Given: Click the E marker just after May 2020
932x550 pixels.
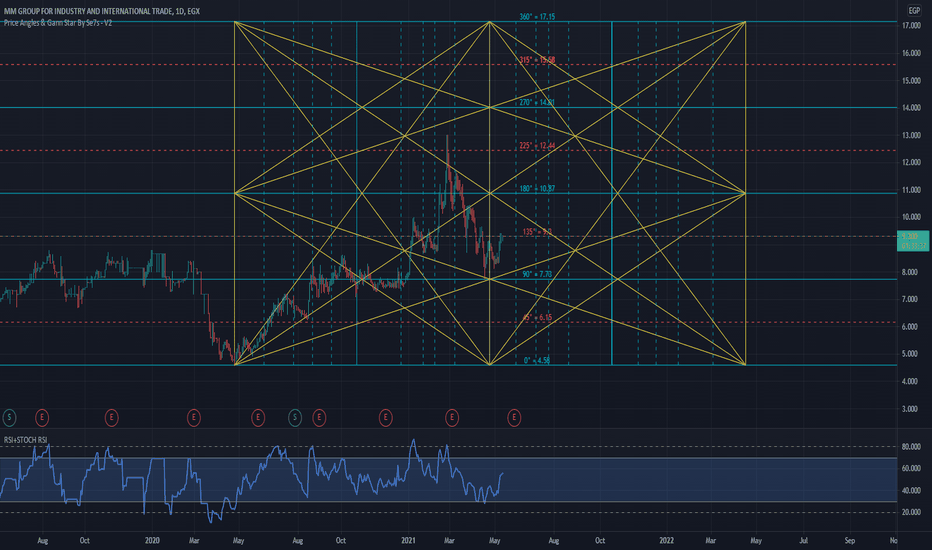Looking at the screenshot, I should (258, 418).
